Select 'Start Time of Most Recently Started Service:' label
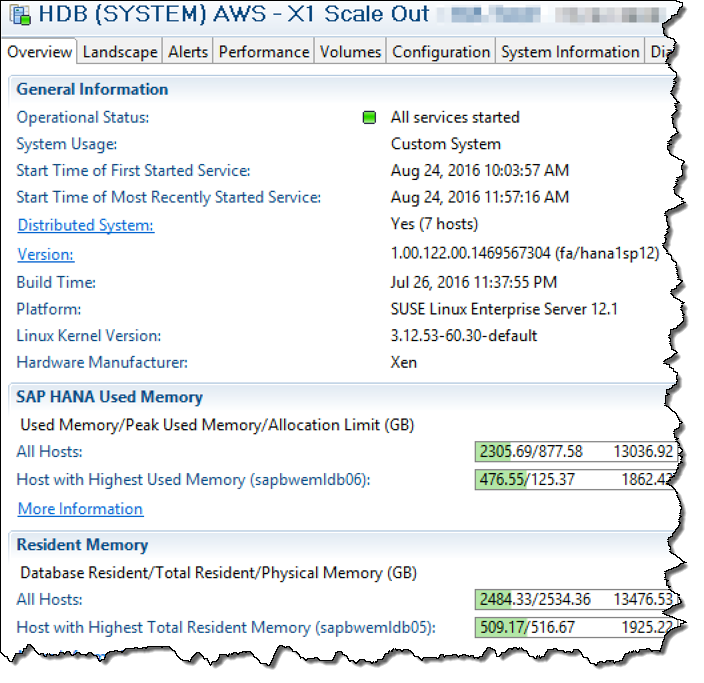Screen dimensions: 704x683 (x=168, y=197)
